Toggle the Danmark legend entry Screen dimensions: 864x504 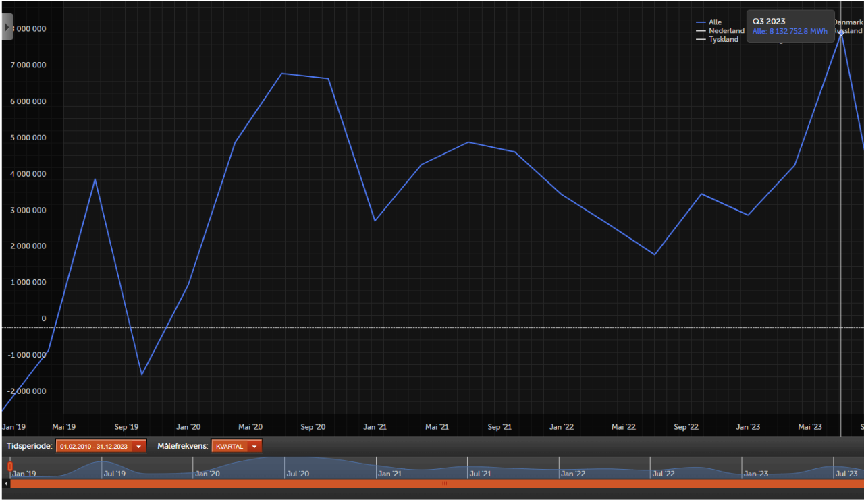pyautogui.click(x=848, y=22)
